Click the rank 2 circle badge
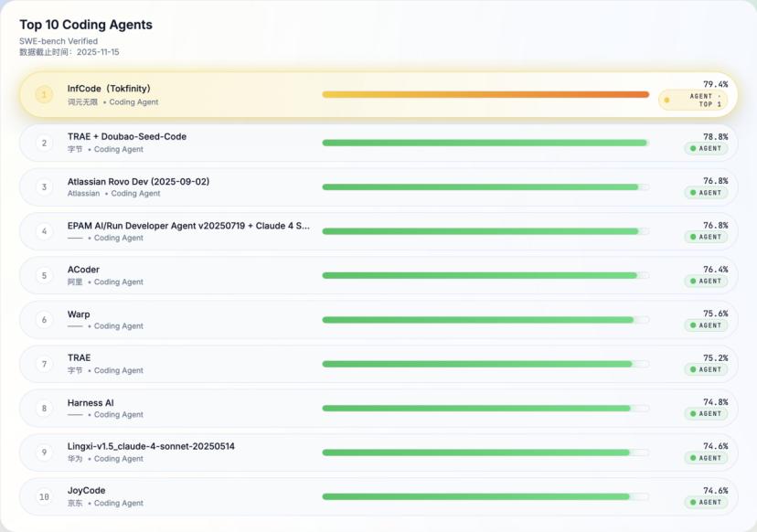This screenshot has width=757, height=532. (x=44, y=143)
